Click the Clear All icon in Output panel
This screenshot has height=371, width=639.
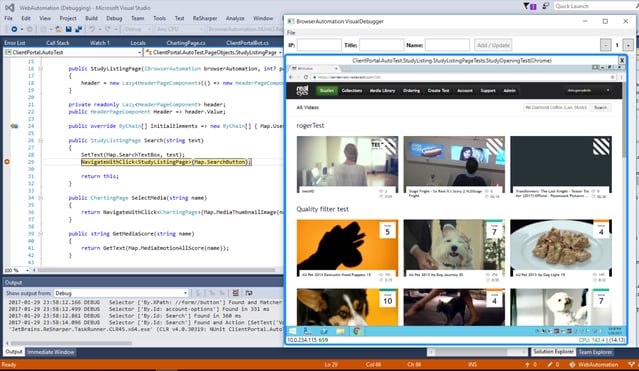pyautogui.click(x=235, y=293)
